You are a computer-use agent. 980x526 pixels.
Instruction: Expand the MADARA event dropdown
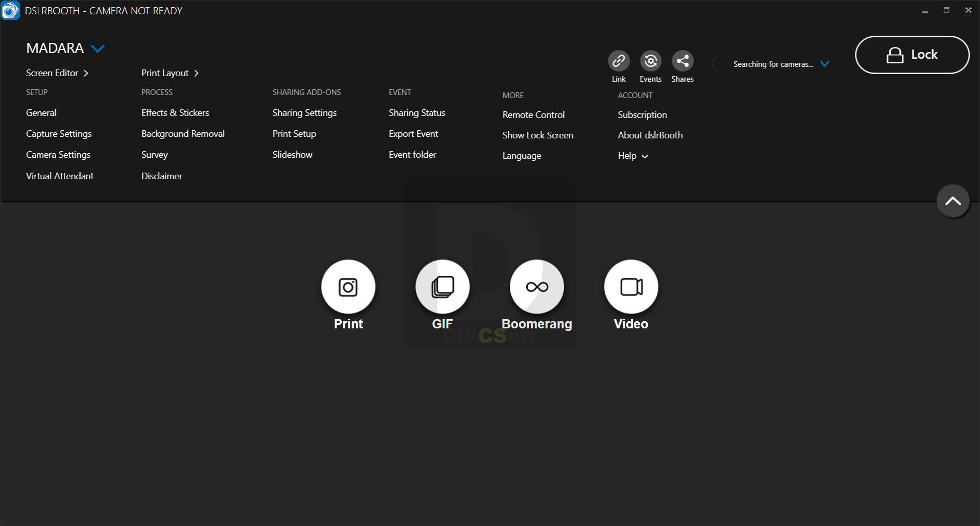tap(97, 49)
